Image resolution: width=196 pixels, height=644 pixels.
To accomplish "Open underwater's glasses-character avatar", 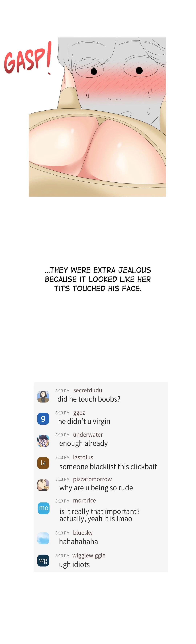I will pyautogui.click(x=43, y=441).
